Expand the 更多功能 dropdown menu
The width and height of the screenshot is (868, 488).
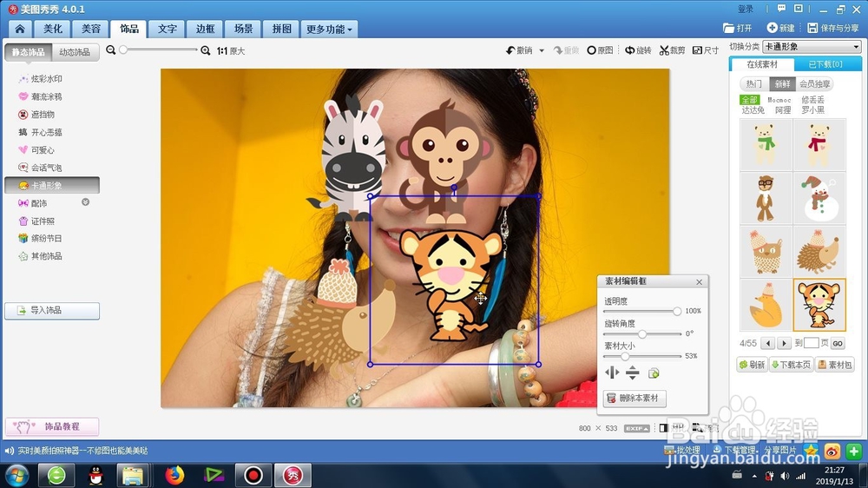coord(329,29)
